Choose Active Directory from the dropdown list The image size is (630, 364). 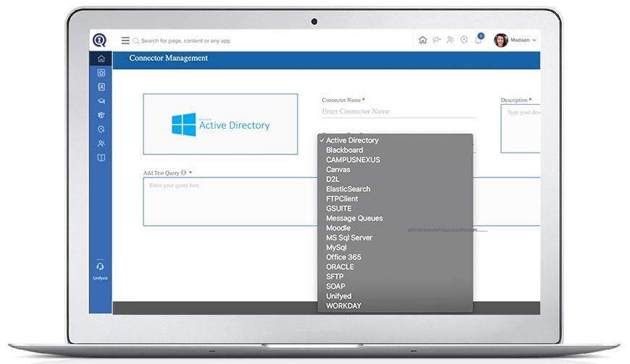(x=395, y=140)
